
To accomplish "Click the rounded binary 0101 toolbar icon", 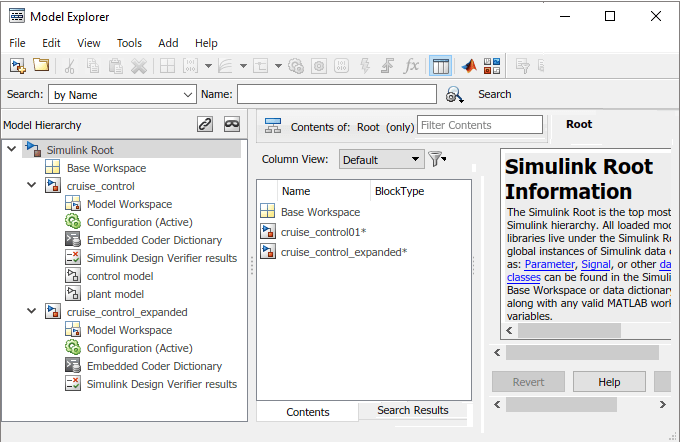I will [x=342, y=66].
